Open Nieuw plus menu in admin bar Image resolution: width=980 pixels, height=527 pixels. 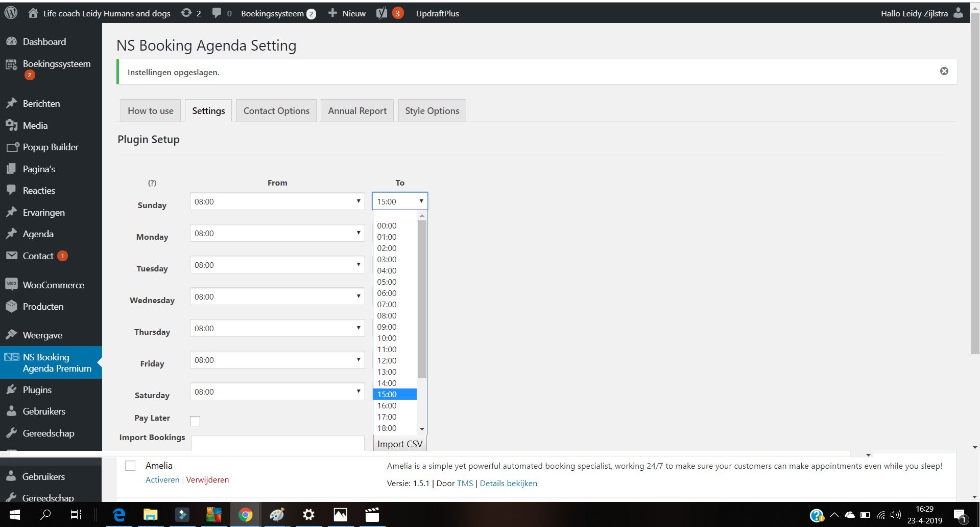[x=347, y=13]
